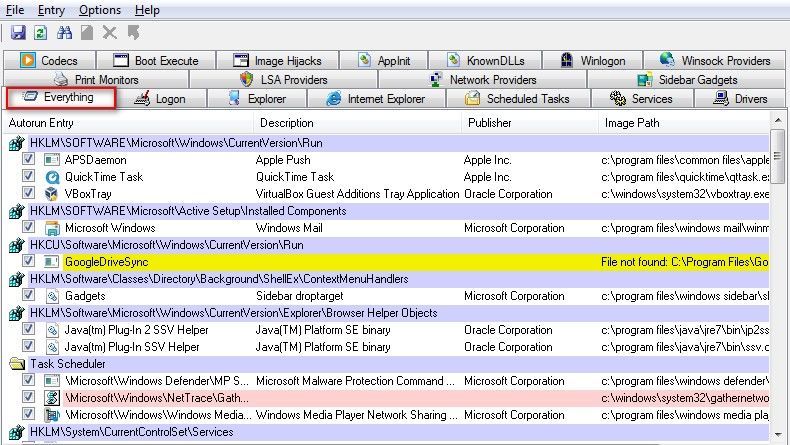Click the Save toolbar icon
790x445 pixels.
pos(18,33)
